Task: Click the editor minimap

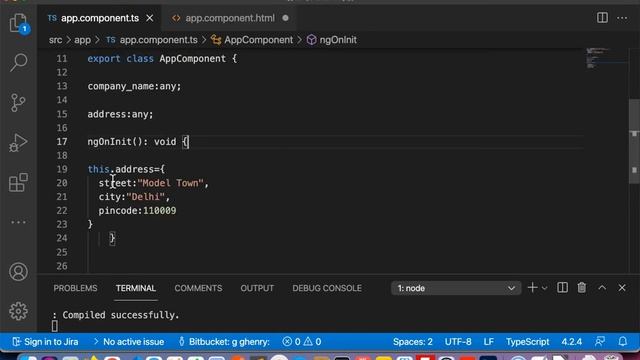Action: point(606,58)
